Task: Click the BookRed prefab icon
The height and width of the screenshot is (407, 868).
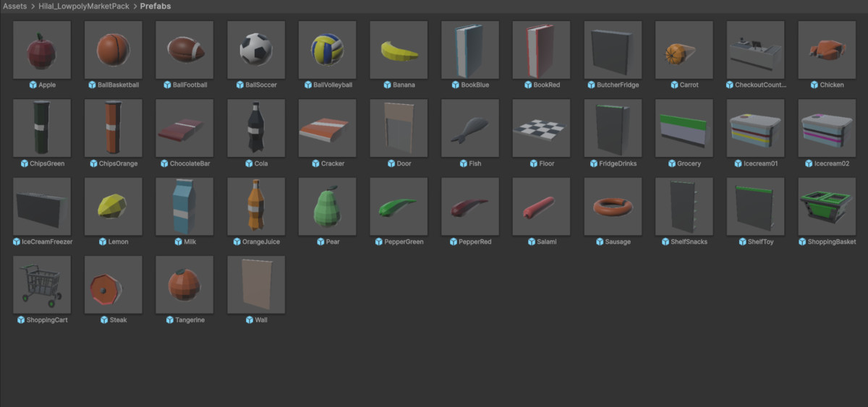Action: click(x=542, y=50)
